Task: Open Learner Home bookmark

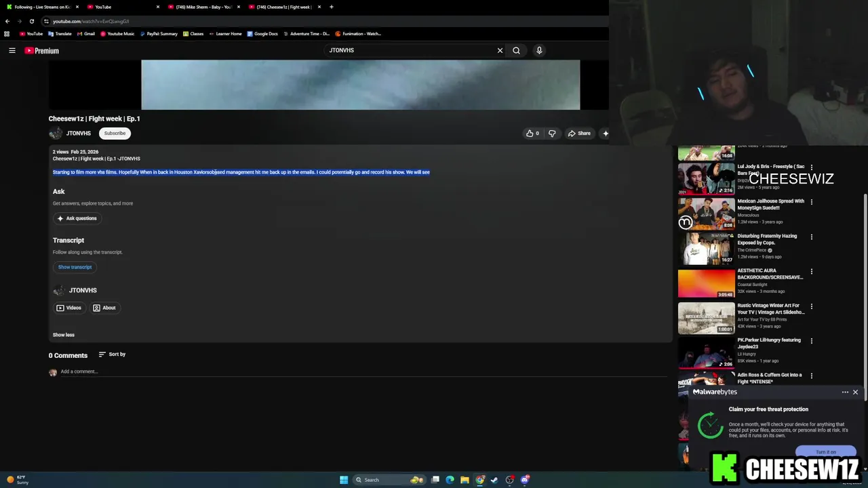Action: coord(225,34)
